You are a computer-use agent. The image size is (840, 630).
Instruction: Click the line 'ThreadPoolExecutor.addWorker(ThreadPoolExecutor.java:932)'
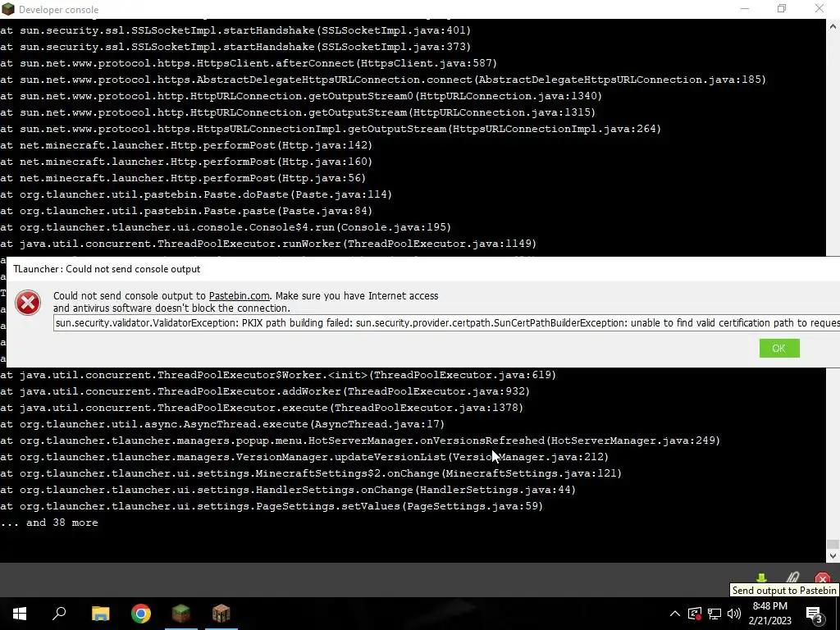click(x=265, y=391)
